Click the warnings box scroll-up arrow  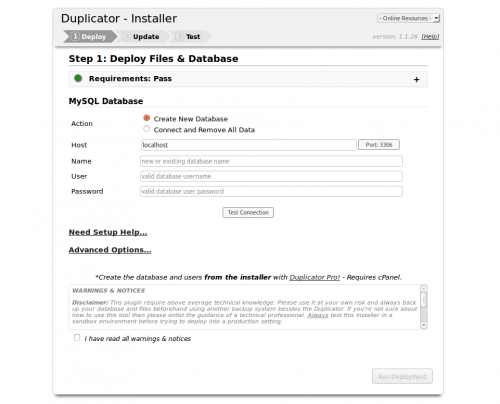424,288
